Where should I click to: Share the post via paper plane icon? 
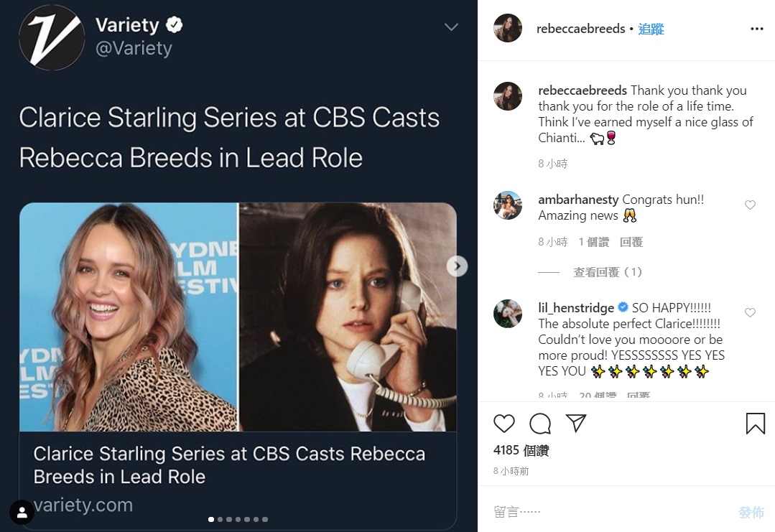[576, 423]
